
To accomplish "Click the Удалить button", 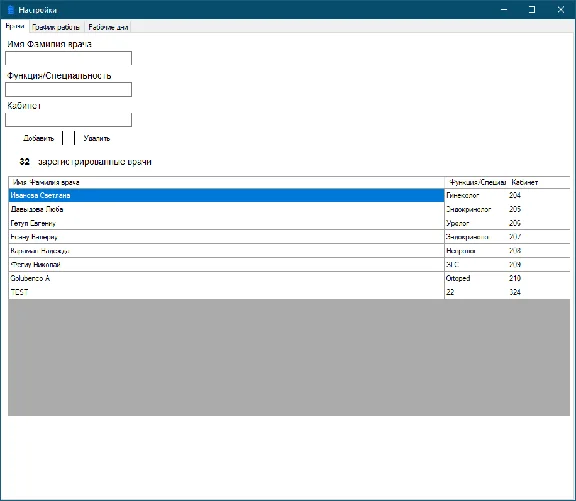I will point(97,138).
